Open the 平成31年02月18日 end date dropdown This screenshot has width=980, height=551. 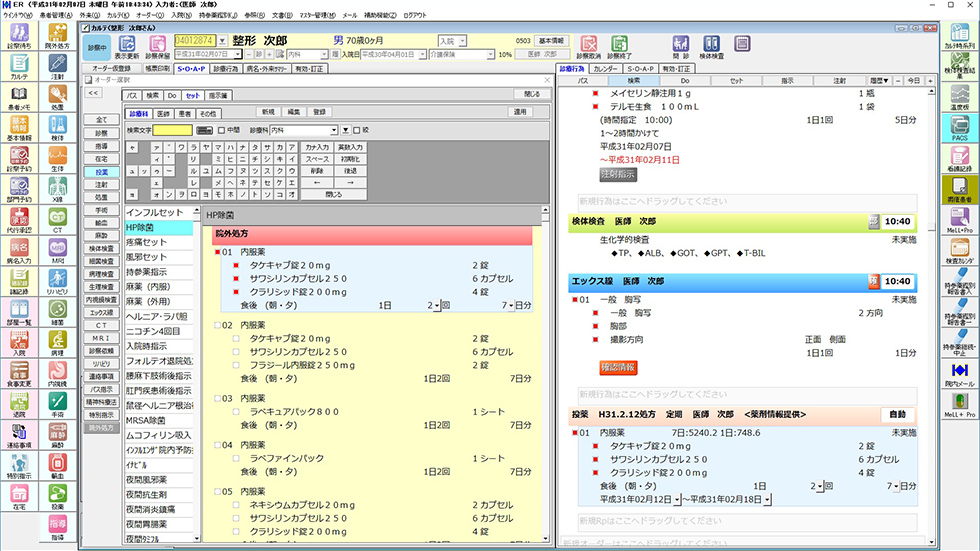[x=768, y=500]
